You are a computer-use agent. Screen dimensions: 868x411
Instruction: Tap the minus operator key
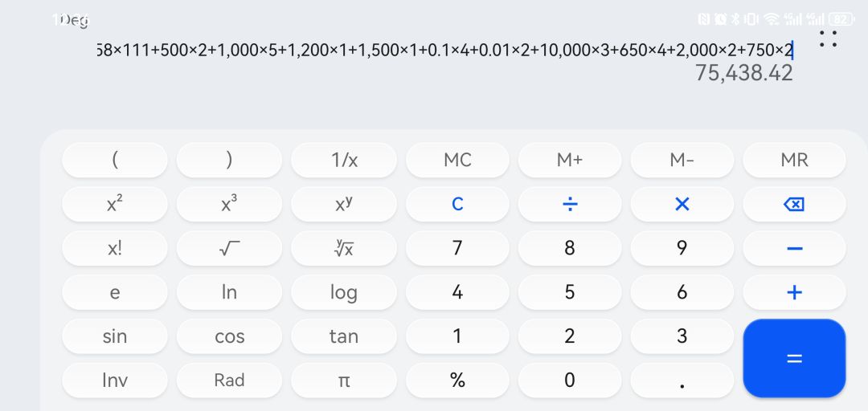click(x=793, y=248)
